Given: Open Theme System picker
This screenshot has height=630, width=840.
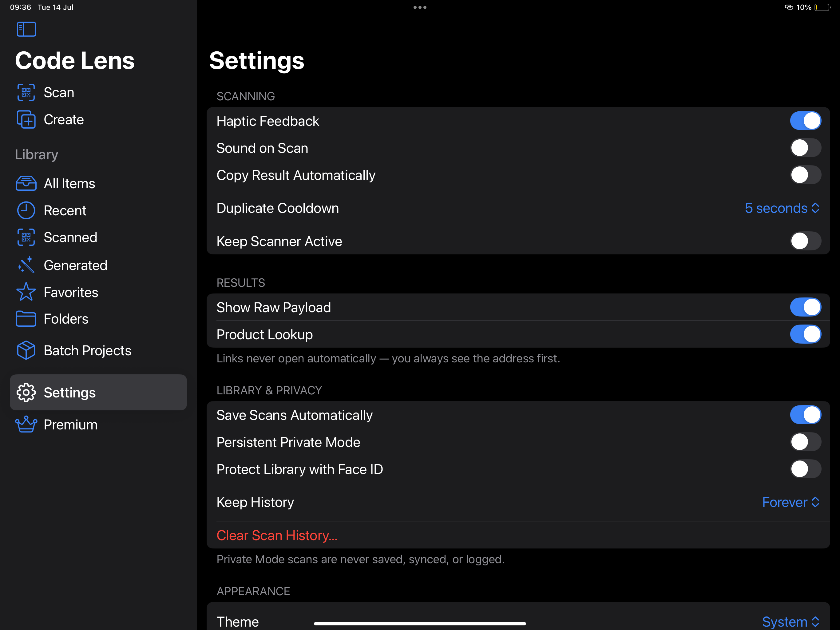Looking at the screenshot, I should (790, 622).
